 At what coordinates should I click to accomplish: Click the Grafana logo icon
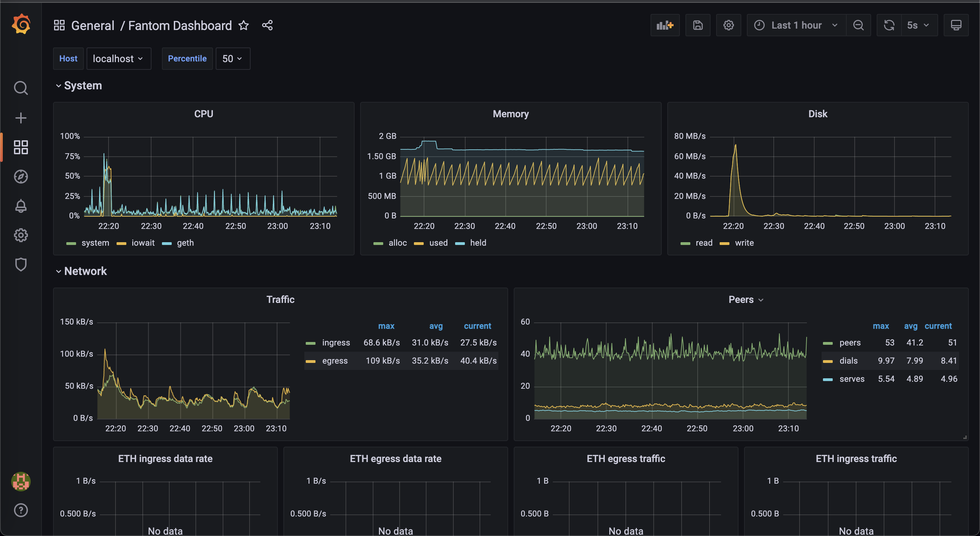[20, 24]
